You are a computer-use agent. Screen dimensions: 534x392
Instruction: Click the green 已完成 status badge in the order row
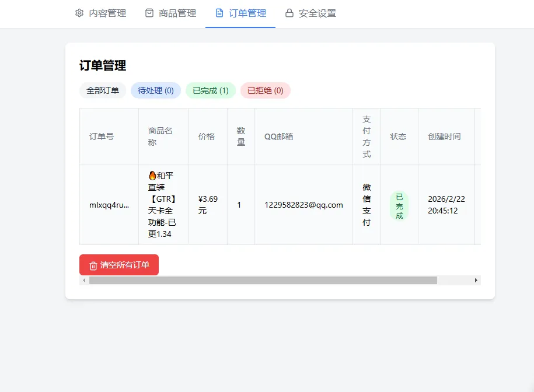point(399,205)
